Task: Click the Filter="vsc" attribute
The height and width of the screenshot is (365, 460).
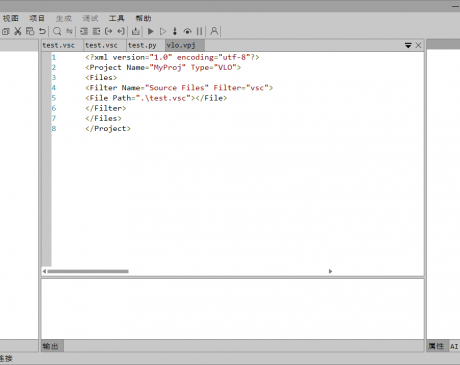Action: pyautogui.click(x=241, y=88)
